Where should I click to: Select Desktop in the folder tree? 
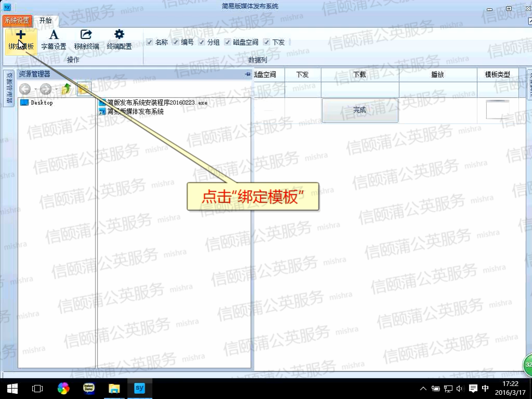point(42,103)
